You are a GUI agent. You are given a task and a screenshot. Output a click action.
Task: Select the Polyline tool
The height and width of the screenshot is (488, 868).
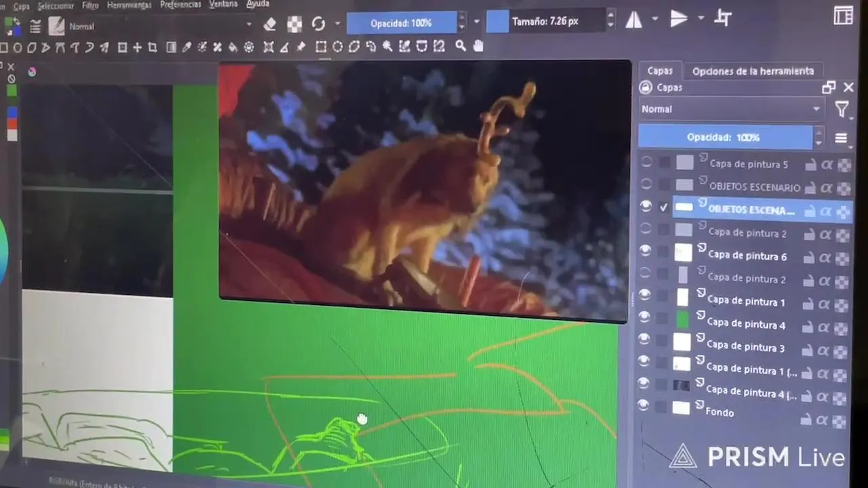[x=45, y=47]
